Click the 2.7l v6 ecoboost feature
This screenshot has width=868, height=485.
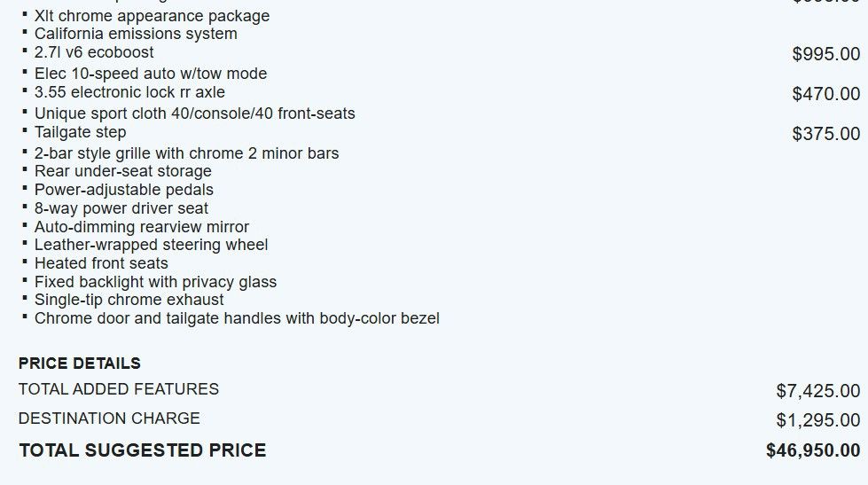[94, 52]
